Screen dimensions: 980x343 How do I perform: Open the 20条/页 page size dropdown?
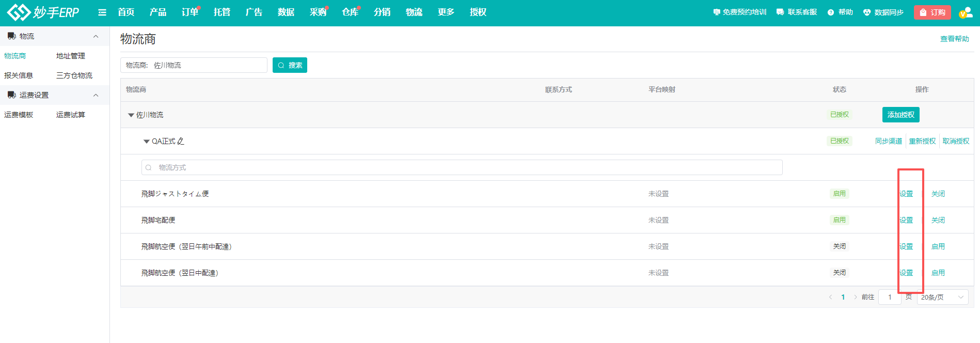click(x=942, y=297)
